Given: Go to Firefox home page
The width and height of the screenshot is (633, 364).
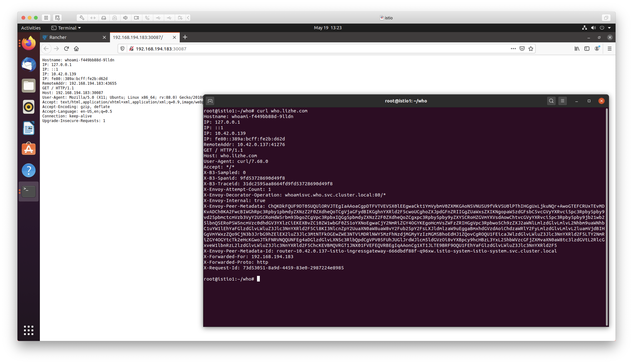Looking at the screenshot, I should [x=76, y=49].
